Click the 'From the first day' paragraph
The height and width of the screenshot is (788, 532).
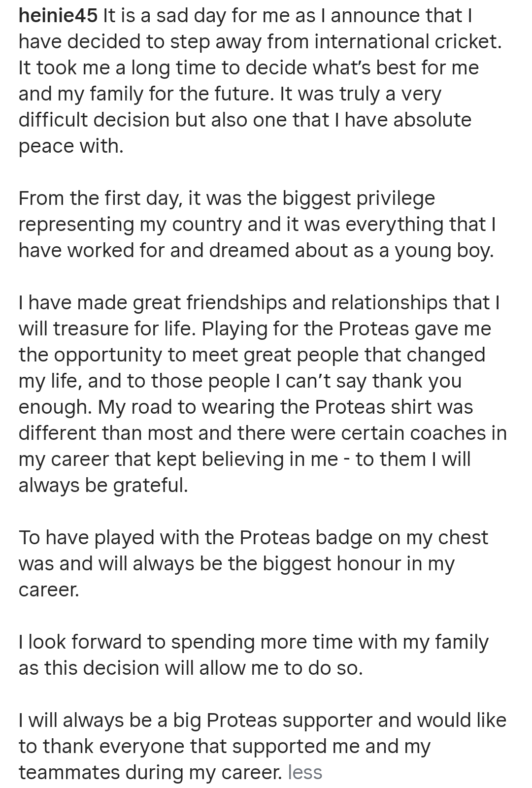coord(257,224)
